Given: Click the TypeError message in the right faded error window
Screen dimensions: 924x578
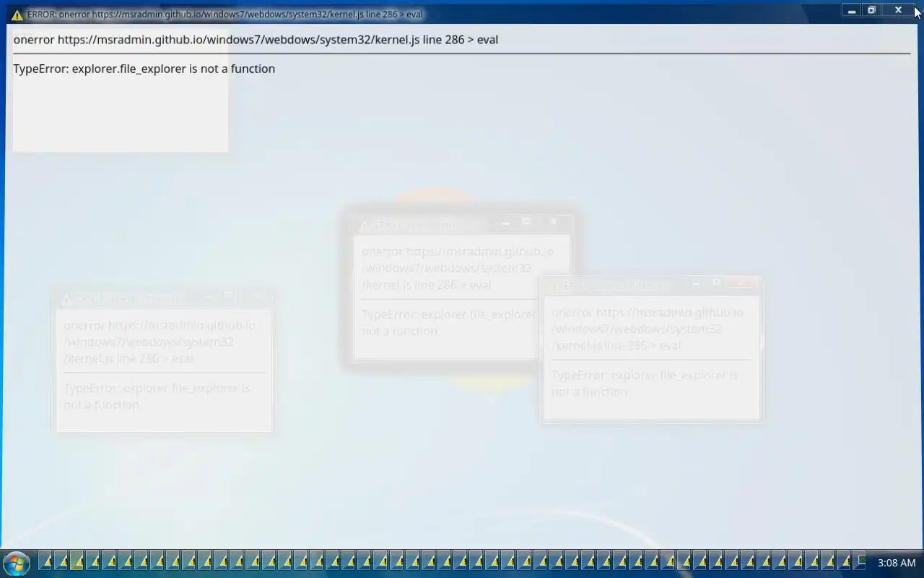Looking at the screenshot, I should [645, 384].
